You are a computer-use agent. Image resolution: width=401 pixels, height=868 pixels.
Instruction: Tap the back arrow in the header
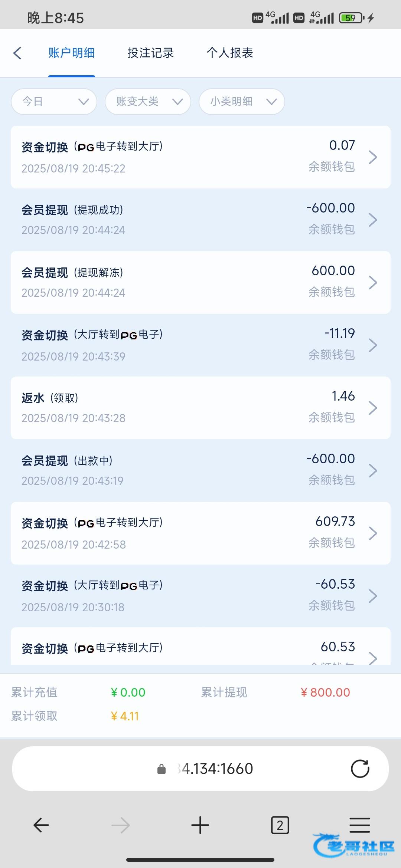(17, 53)
